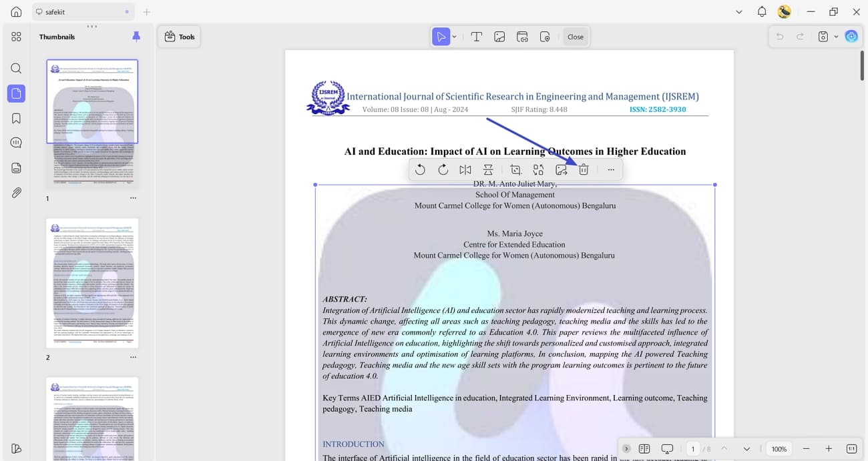Select the page 2 thumbnail
868x461 pixels.
click(92, 283)
